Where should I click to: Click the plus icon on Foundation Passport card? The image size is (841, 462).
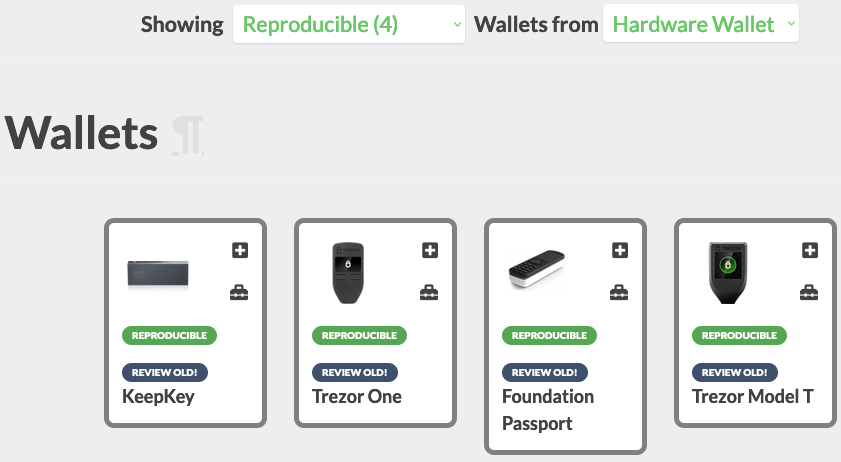tap(620, 250)
